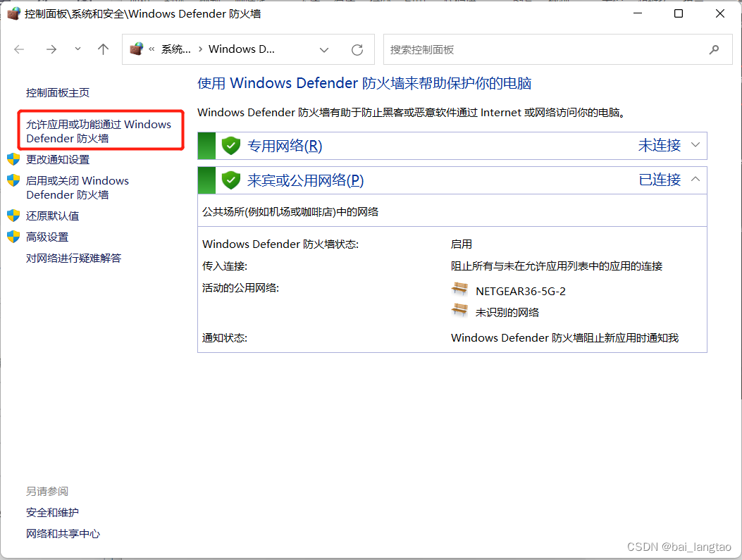The height and width of the screenshot is (560, 742).
Task: Open 网络和共享中心 link
Action: [63, 533]
